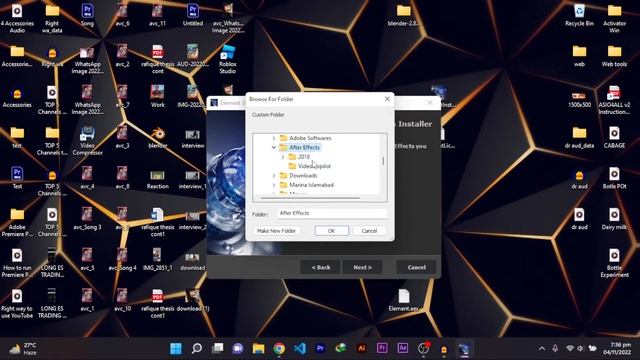
Task: Click the Folder name input field
Action: [332, 213]
